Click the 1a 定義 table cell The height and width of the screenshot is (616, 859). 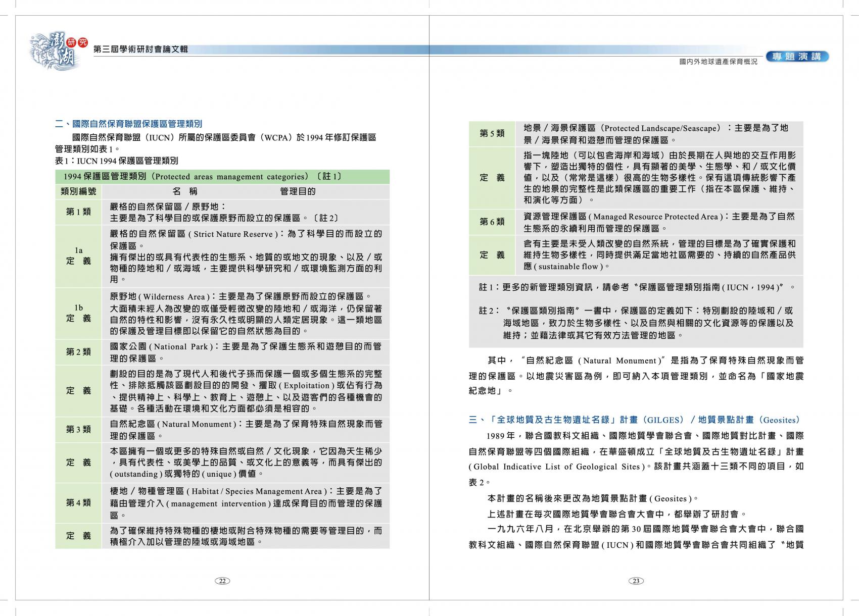(x=78, y=256)
